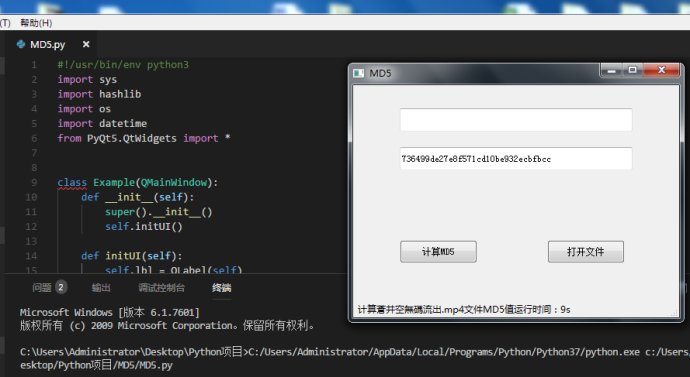Click 'import sys' on line 2
The width and height of the screenshot is (690, 377).
point(87,80)
